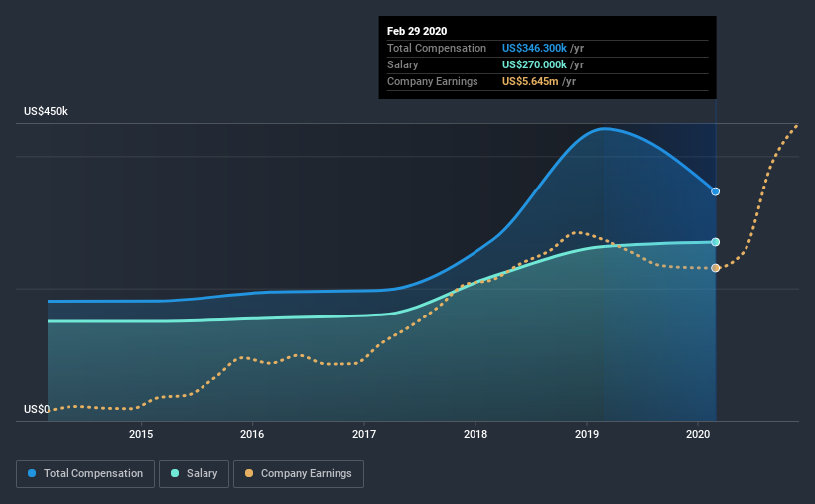Click the 2016 x-axis label
The height and width of the screenshot is (504, 815).
tap(252, 434)
